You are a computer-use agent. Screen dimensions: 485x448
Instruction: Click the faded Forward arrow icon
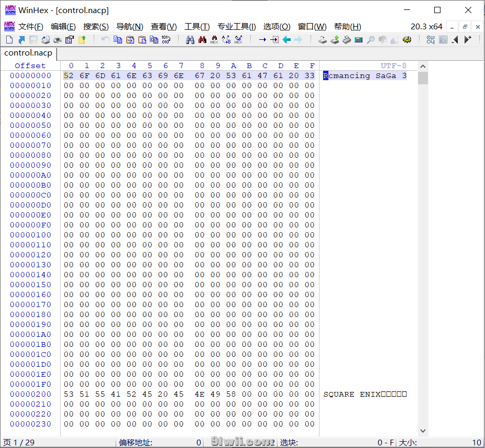coord(299,40)
